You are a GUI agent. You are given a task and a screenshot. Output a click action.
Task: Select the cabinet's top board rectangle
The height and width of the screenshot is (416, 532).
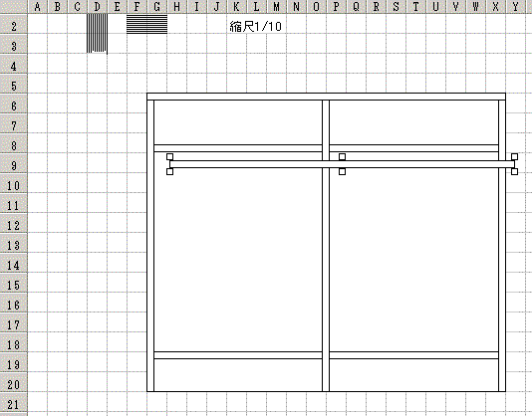tap(326, 97)
